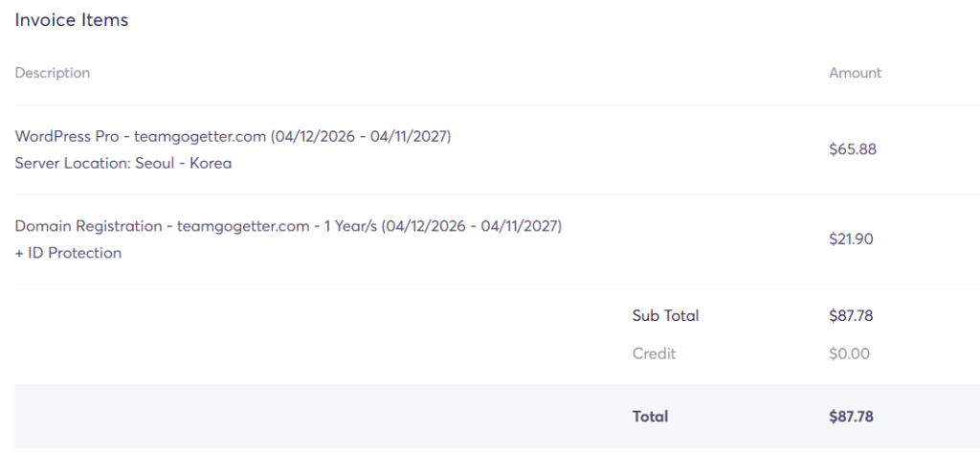Click Server Location: Seoul - Korea text
The height and width of the screenshot is (455, 980).
pos(123,164)
